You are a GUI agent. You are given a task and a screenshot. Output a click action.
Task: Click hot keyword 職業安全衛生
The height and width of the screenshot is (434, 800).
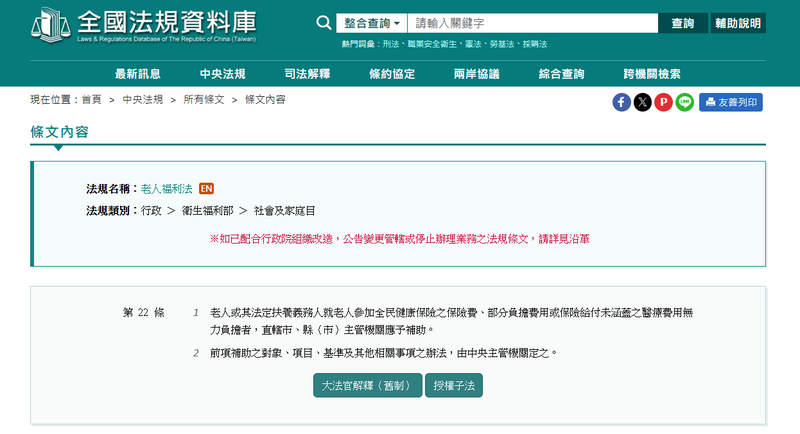click(432, 44)
